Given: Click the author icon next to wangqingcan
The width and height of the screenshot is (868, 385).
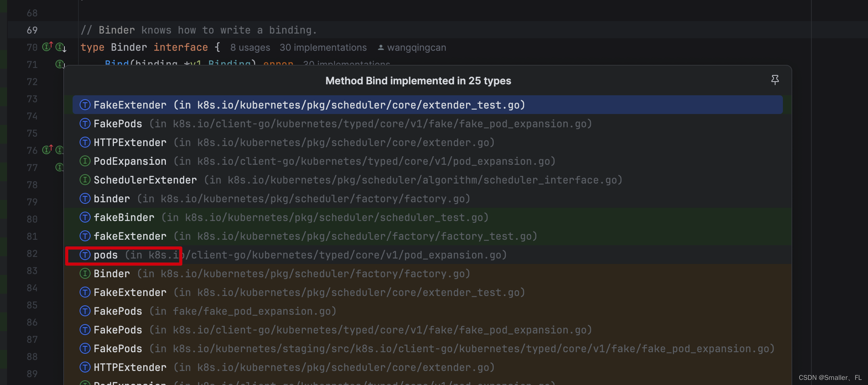Looking at the screenshot, I should (381, 48).
